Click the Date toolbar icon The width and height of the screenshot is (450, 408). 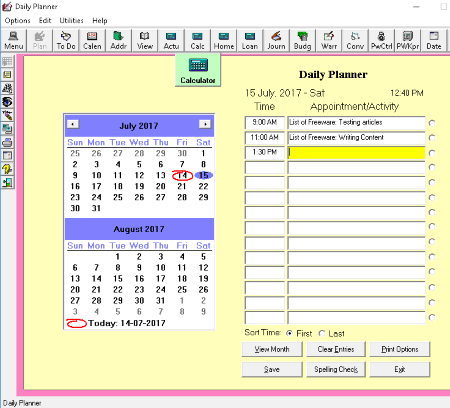[x=434, y=41]
